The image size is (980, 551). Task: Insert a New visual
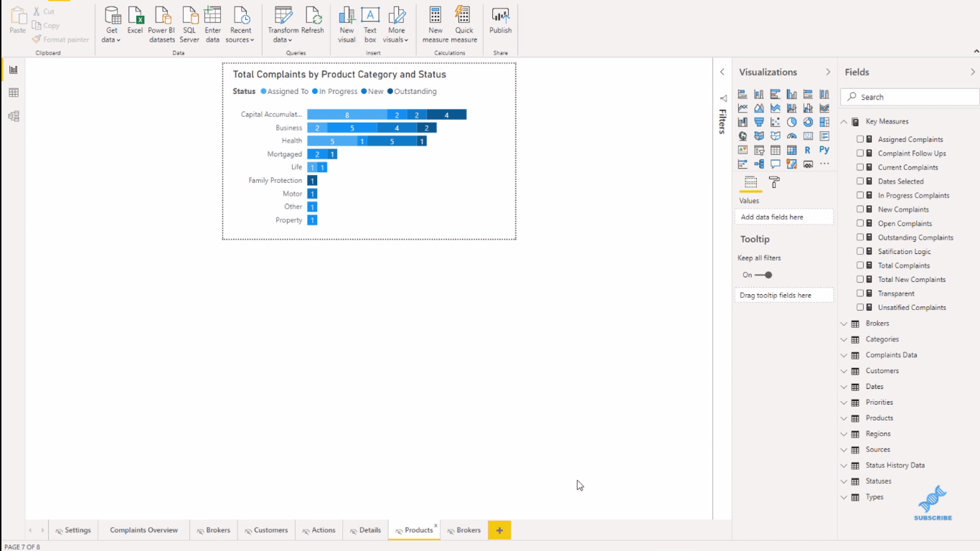(x=347, y=25)
